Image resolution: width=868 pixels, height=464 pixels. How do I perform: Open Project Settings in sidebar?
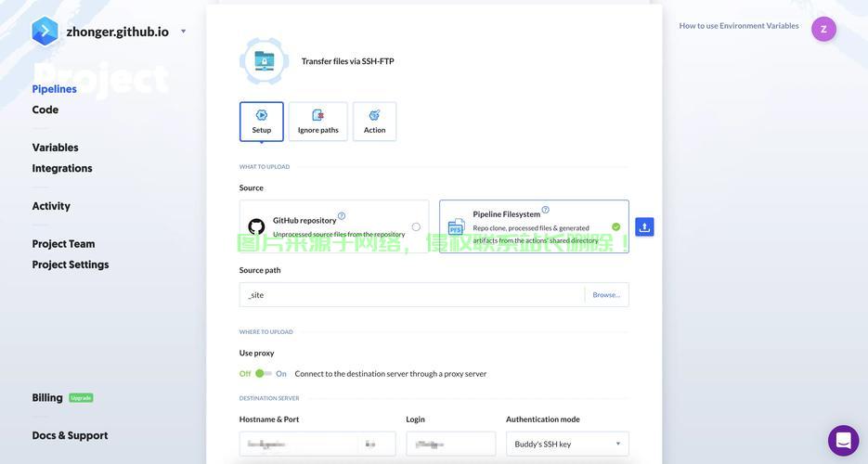pyautogui.click(x=71, y=264)
